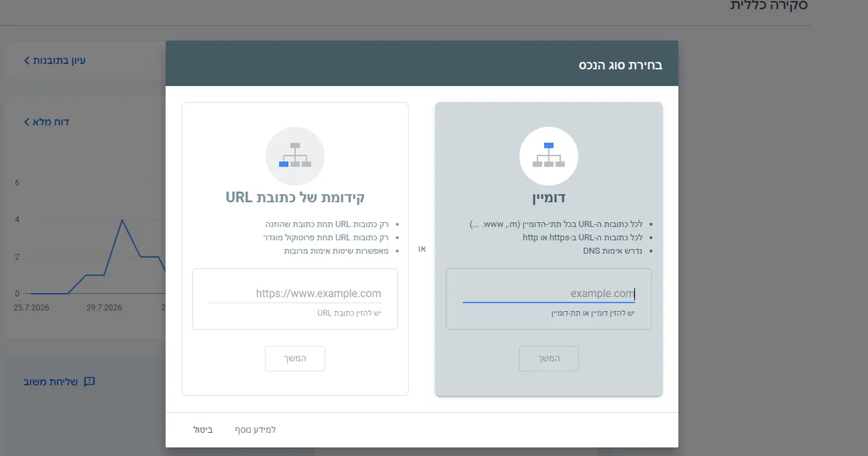Click the URL prefix hierarchy icon
The image size is (868, 456).
point(295,156)
